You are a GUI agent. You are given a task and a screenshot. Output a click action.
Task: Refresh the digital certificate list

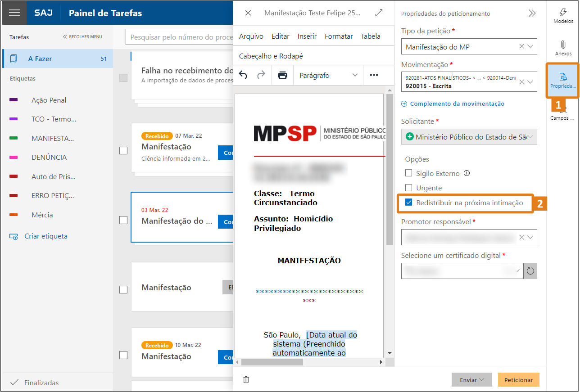pos(530,271)
